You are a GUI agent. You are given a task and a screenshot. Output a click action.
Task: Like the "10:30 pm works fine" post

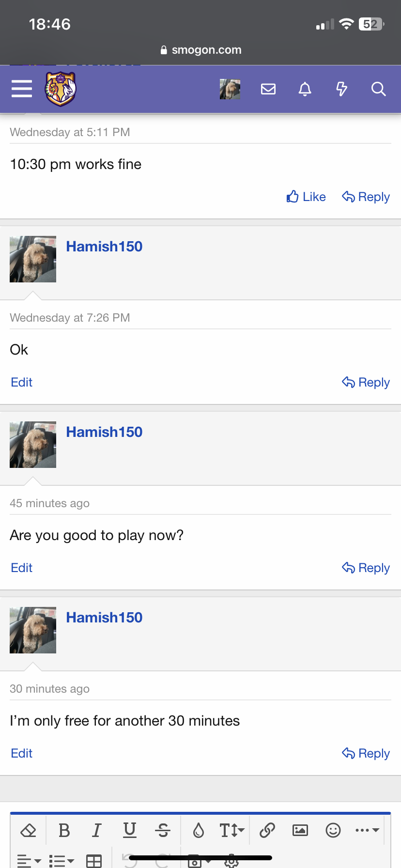(306, 197)
